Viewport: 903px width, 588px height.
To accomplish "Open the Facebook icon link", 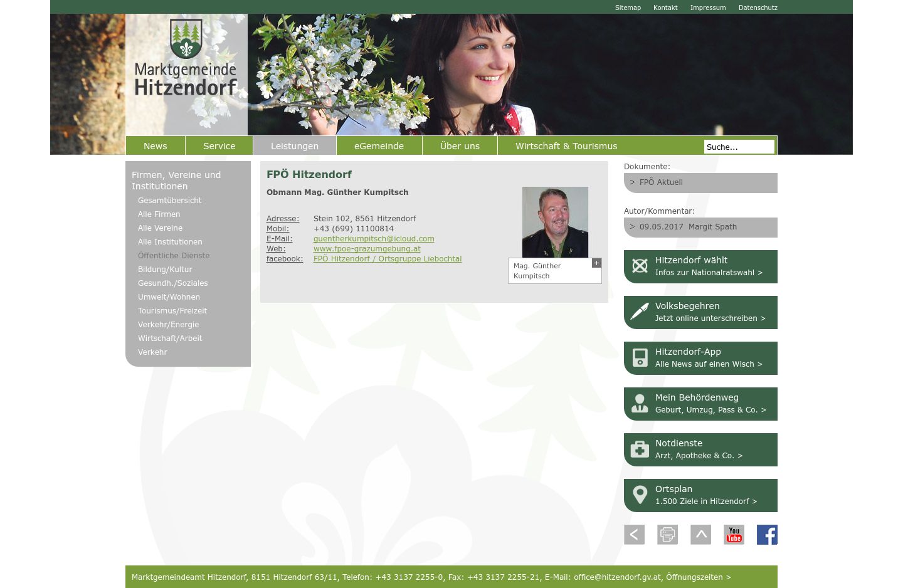I will [767, 535].
